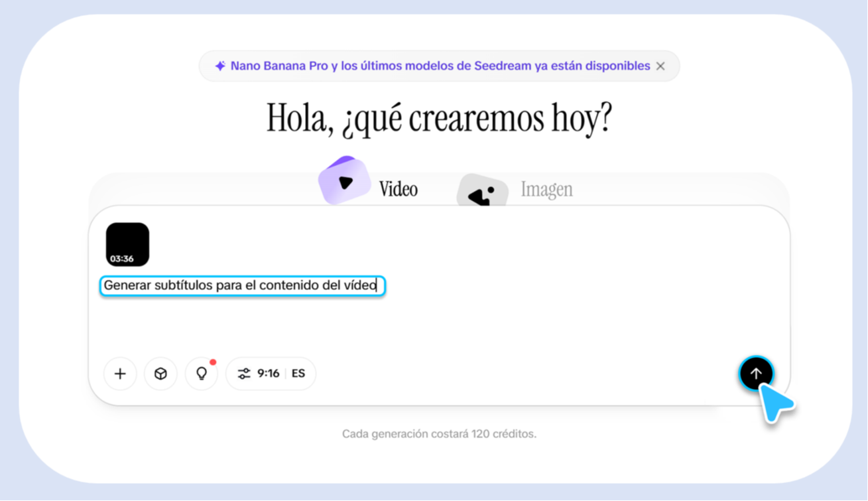Click the uploaded video thumbnail
Screen dimensions: 868x501
click(127, 244)
